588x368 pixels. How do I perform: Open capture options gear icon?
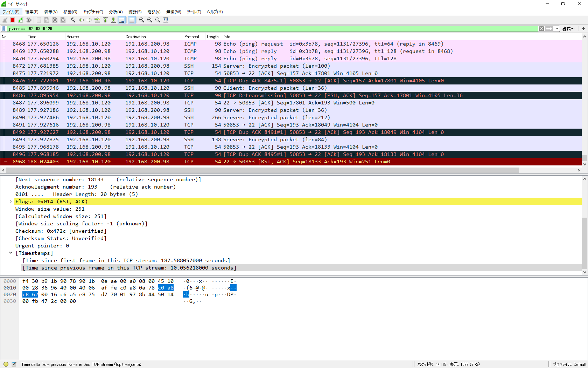[x=29, y=20]
